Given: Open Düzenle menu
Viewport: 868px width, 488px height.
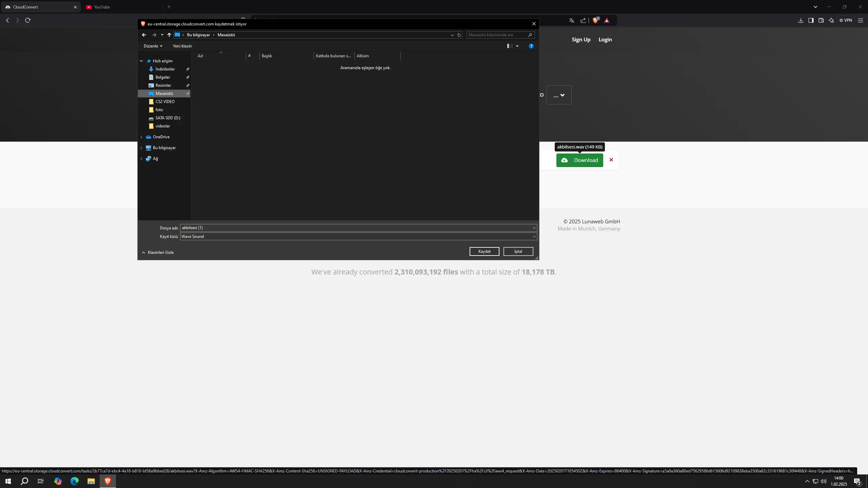Looking at the screenshot, I should [153, 46].
